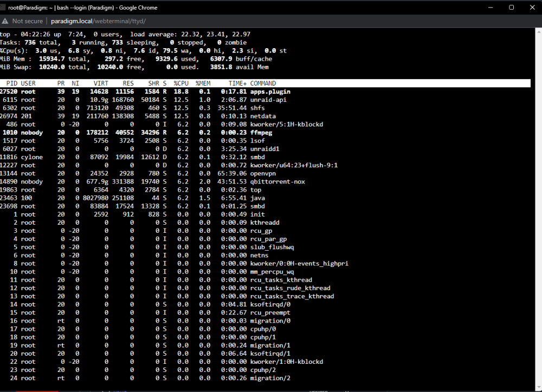Screen dimensions: 542x392
Task: Click the %MEM column header
Action: coord(203,83)
